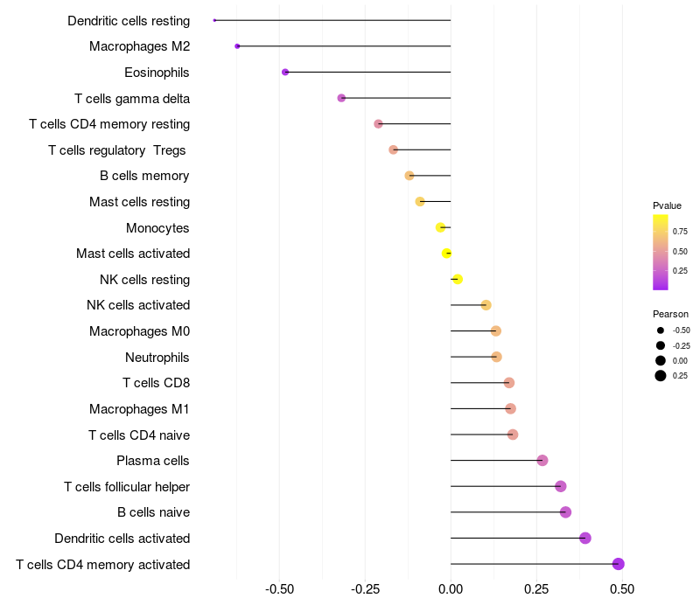This screenshot has height=612, width=700.
Task: Click the Macrophages M2 lollipop dot
Action: 237,46
